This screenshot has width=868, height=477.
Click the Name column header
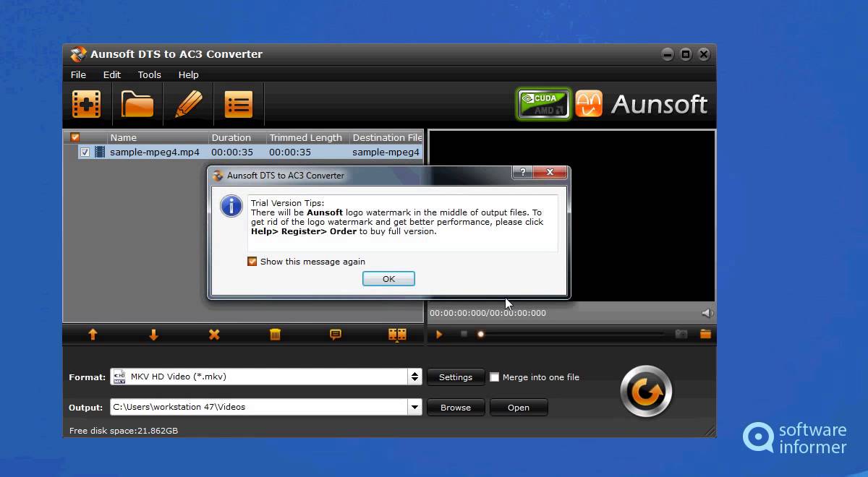[158, 137]
